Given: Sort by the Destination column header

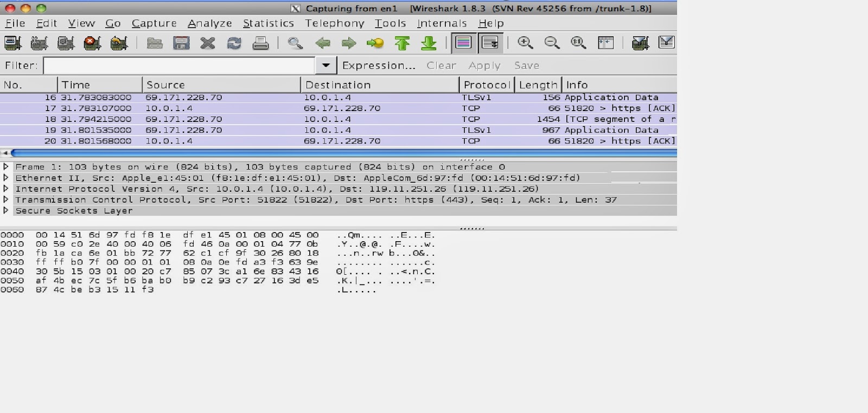Looking at the screenshot, I should tap(380, 85).
